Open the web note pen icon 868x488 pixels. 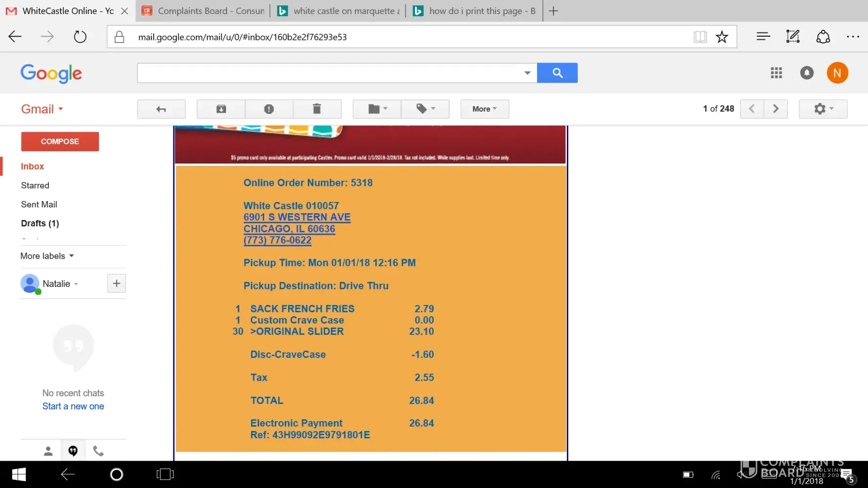click(793, 36)
